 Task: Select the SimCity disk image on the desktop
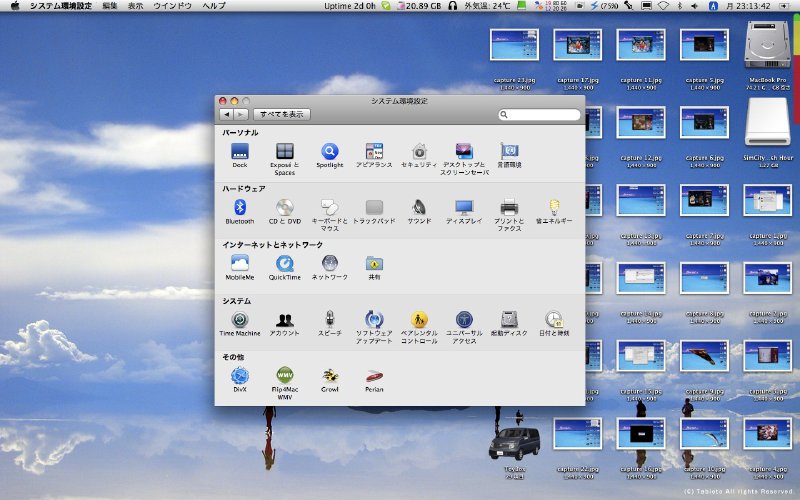click(767, 122)
